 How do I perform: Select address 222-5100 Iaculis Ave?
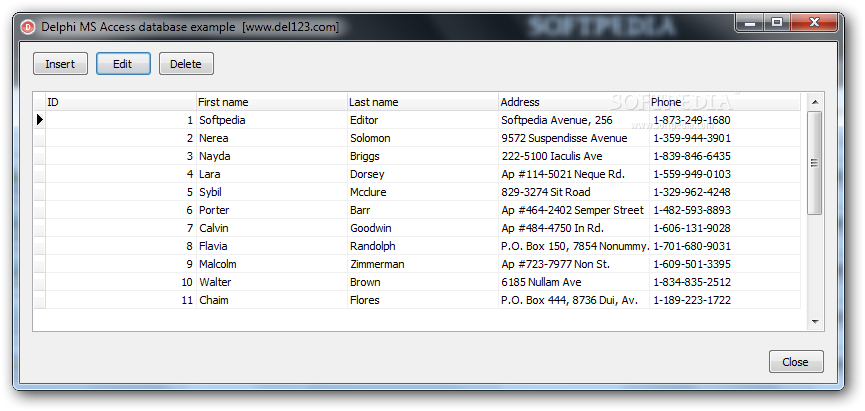[x=574, y=156]
